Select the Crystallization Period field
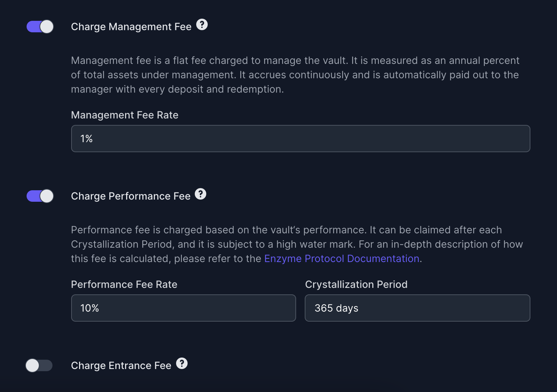The height and width of the screenshot is (392, 557). (x=417, y=308)
